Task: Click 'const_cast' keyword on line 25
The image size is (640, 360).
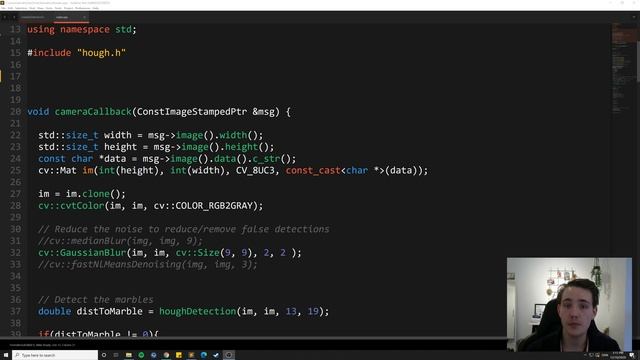Action: point(313,170)
